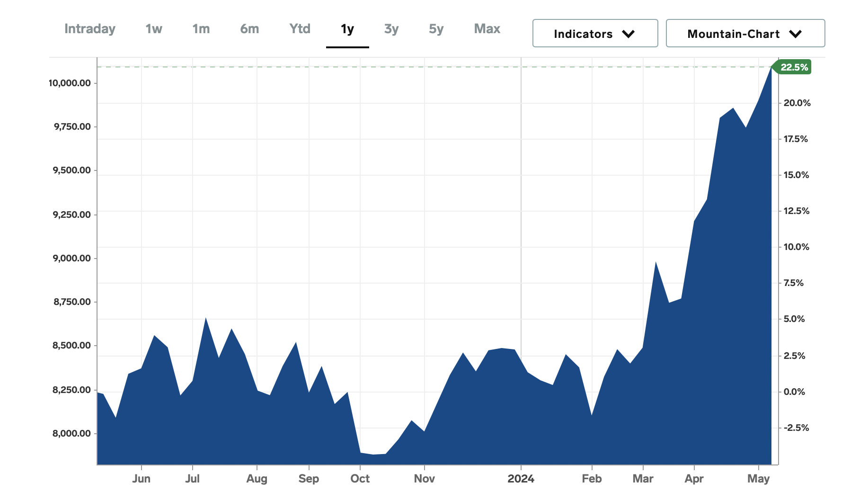Select the 5y time range
The image size is (868, 500).
pos(436,28)
